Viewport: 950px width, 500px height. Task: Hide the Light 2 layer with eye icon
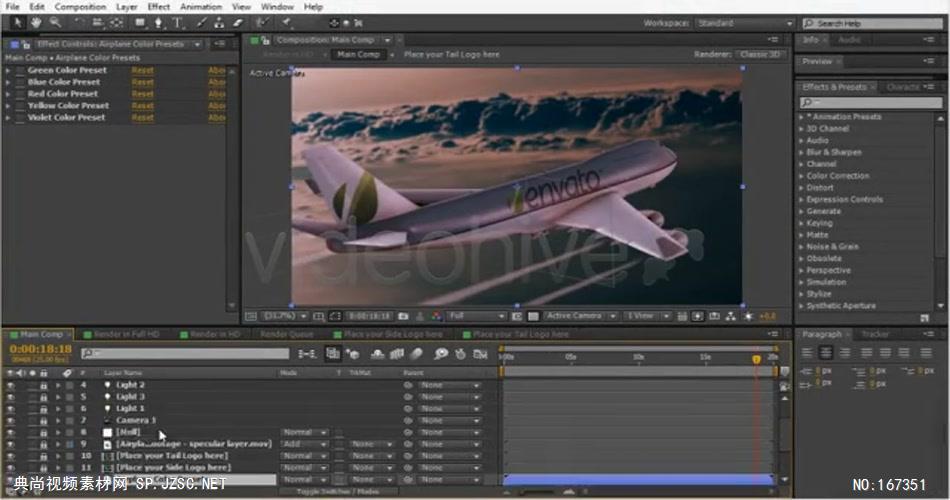click(x=11, y=385)
